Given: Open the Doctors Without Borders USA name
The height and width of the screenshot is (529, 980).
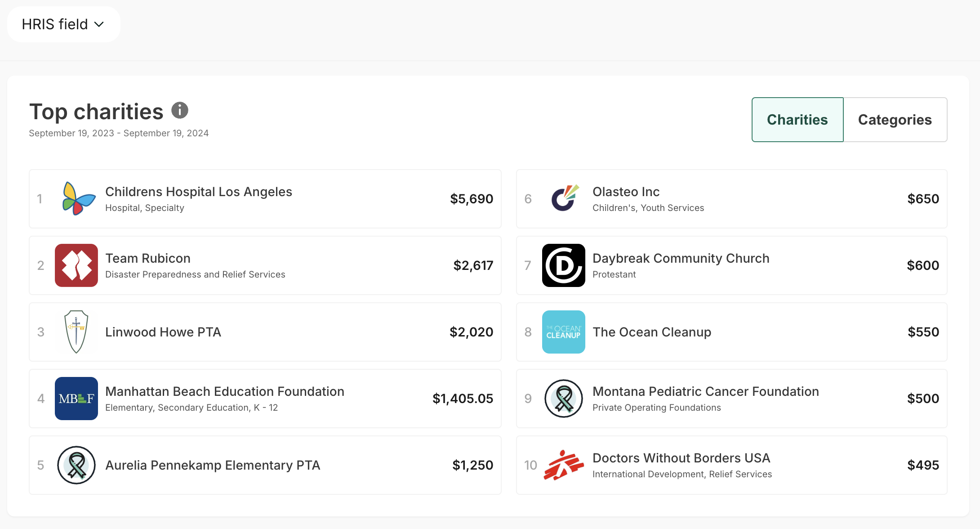Looking at the screenshot, I should pos(681,458).
